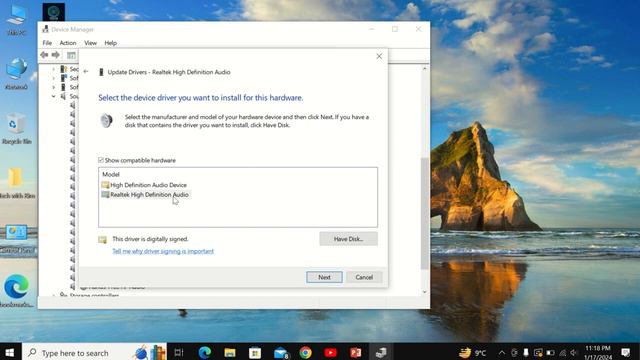Open File Explorer from the taskbar
Viewport: 640px width, 360px height.
(x=230, y=352)
